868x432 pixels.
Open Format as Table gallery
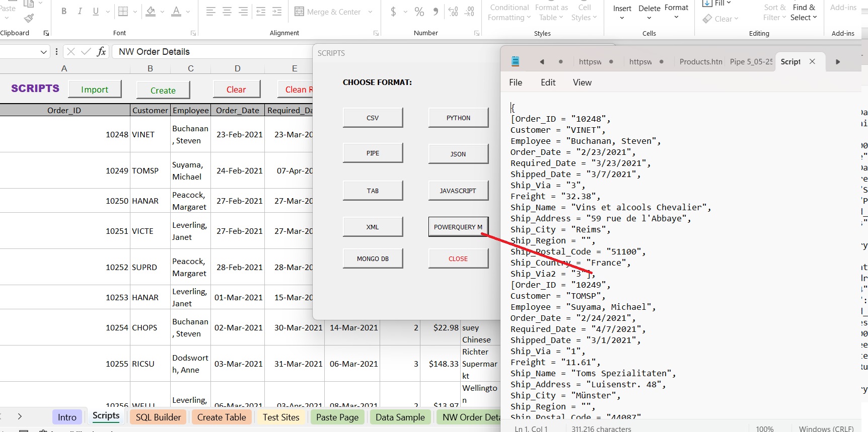(x=551, y=13)
